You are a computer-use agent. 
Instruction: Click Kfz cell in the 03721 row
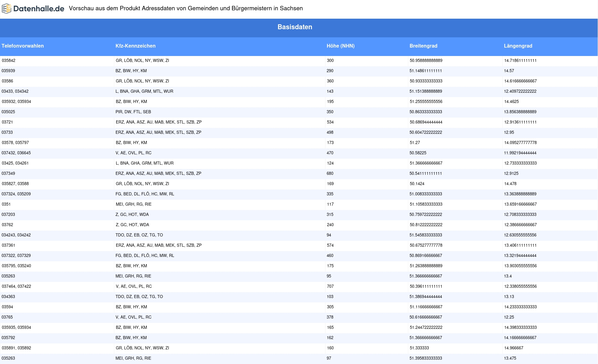[159, 122]
